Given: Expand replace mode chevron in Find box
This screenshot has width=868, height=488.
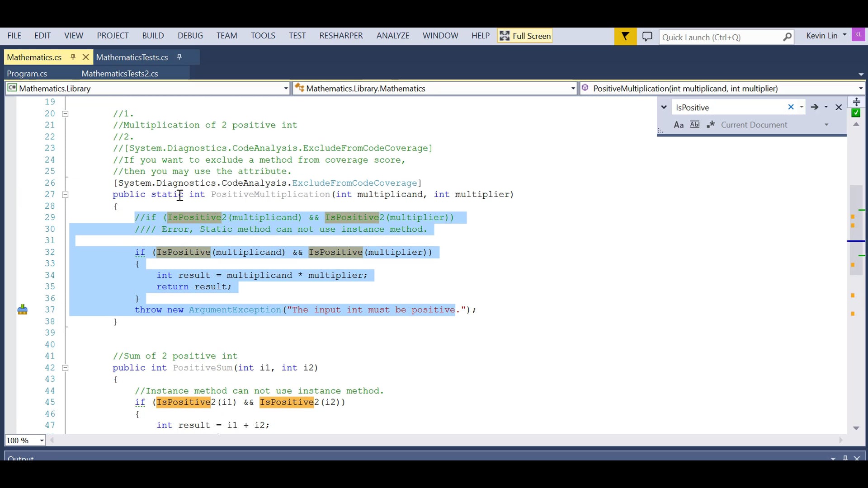Looking at the screenshot, I should 664,108.
